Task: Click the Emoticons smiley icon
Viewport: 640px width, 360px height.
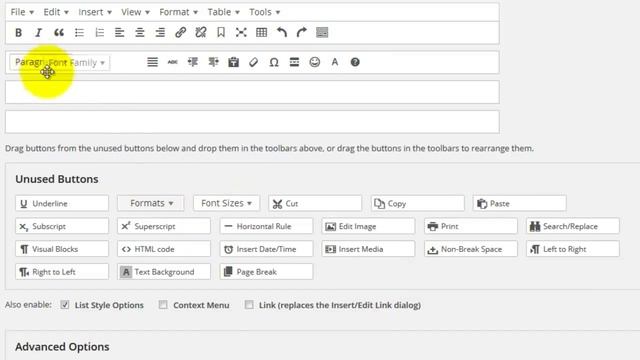Action: (x=314, y=62)
